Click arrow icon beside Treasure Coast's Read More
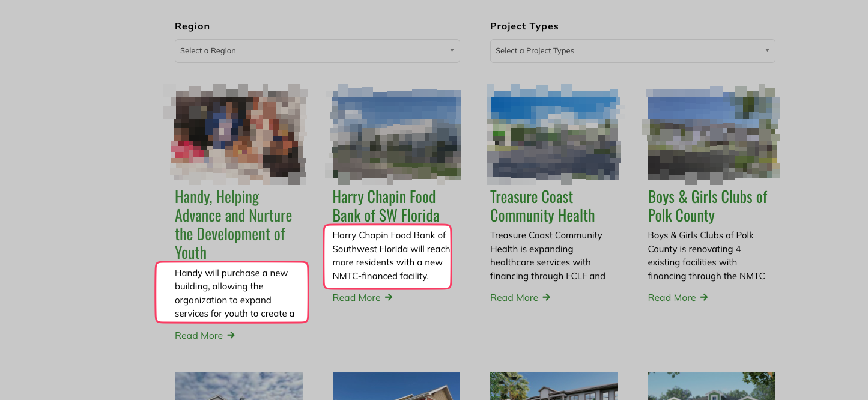The image size is (868, 400). coord(546,297)
